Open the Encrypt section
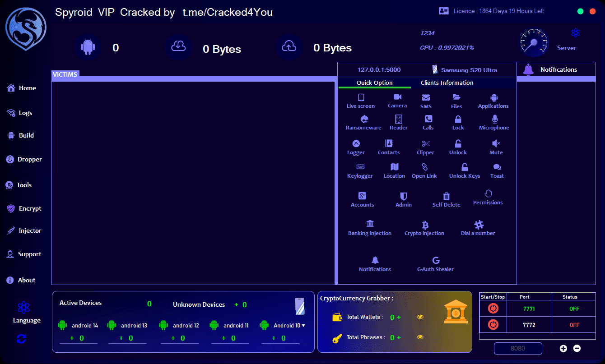The height and width of the screenshot is (364, 605). click(x=24, y=208)
